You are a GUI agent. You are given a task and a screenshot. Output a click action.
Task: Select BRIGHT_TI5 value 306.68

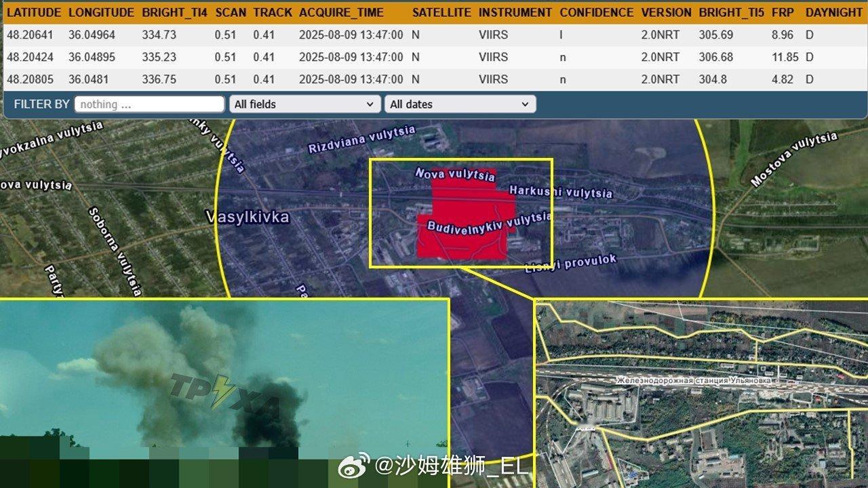coord(716,57)
